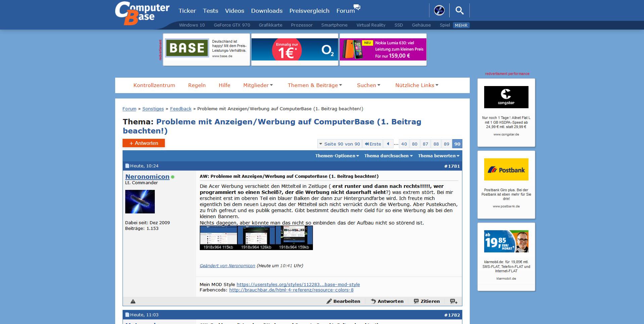Click the Nokia Lumia 630 ad banner
This screenshot has width=644, height=324.
tap(383, 49)
